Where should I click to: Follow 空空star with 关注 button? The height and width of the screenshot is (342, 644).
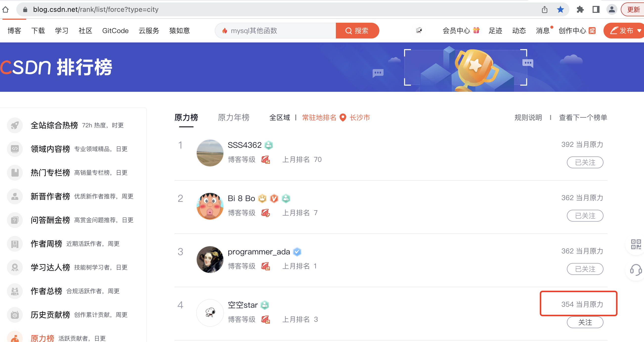click(585, 322)
